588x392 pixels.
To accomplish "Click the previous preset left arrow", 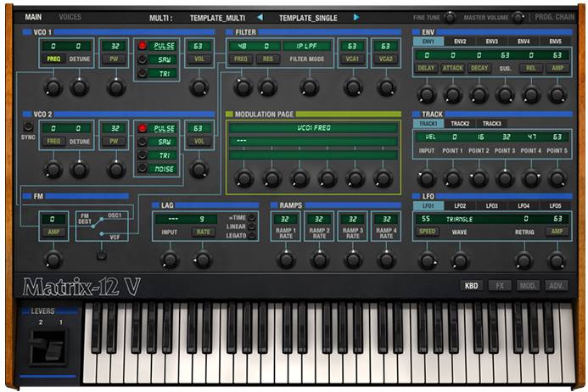I will pos(260,17).
